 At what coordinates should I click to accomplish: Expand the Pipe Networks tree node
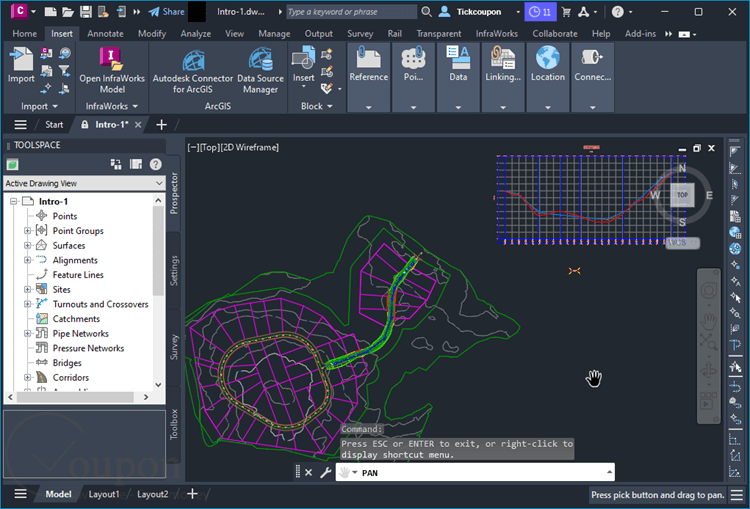point(28,333)
